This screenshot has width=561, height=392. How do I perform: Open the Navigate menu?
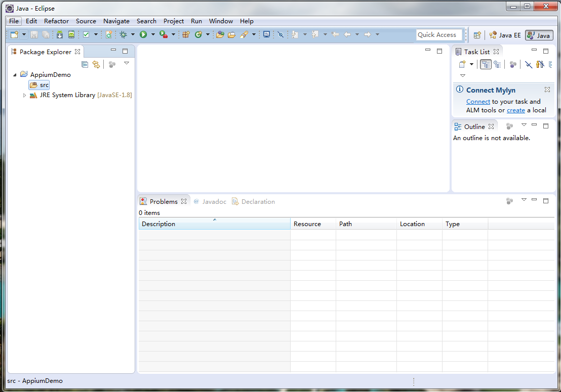[116, 21]
